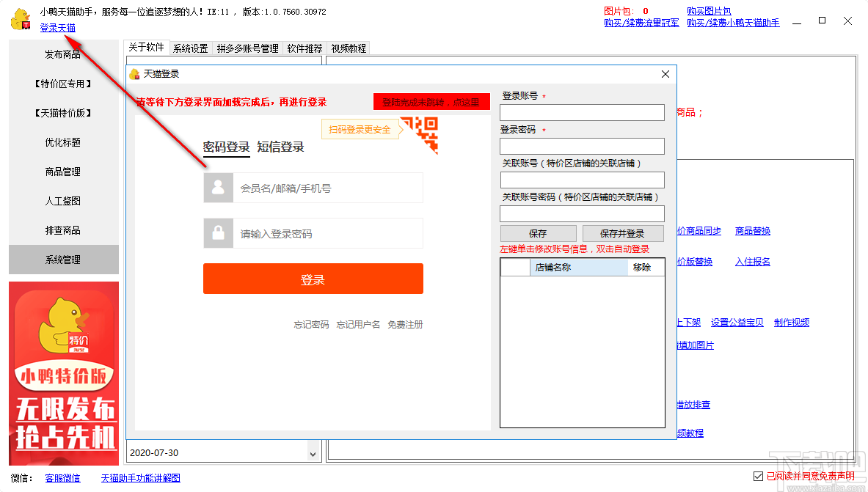
Task: Click 设置公益宝贝 link
Action: coord(737,322)
